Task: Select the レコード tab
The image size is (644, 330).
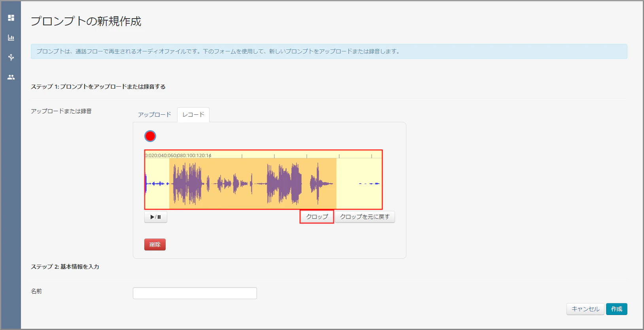Action: (x=193, y=115)
